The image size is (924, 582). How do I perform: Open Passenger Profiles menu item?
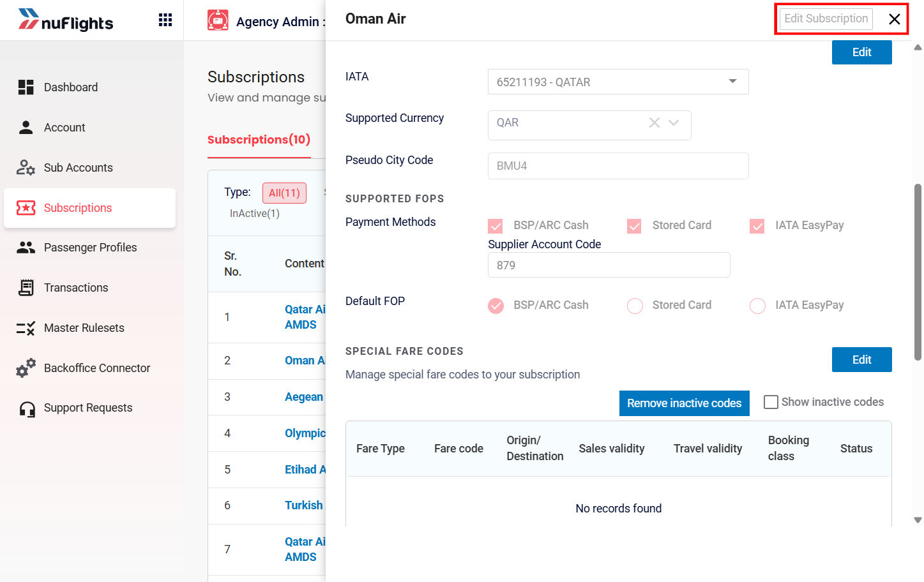click(x=89, y=248)
